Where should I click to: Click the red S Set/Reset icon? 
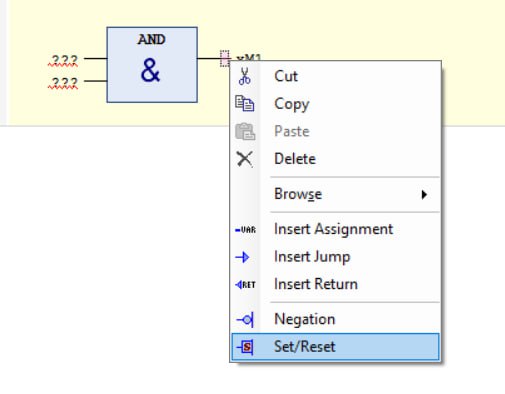(245, 347)
